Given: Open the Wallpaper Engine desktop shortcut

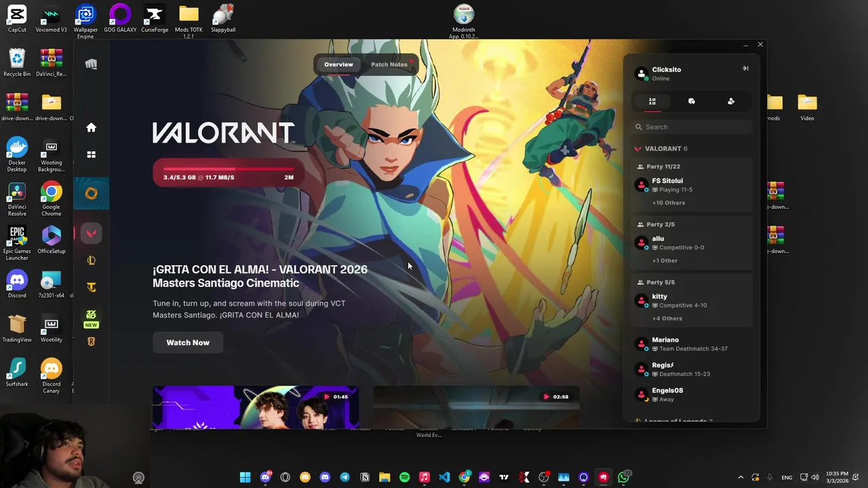Looking at the screenshot, I should pyautogui.click(x=85, y=21).
